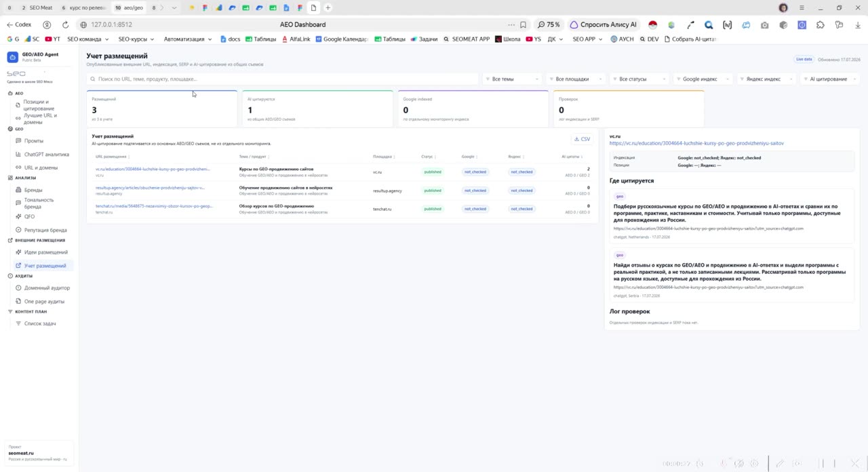Viewport: 868px width, 472px height.
Task: Click the GEO/AEO Agent logo icon
Action: click(12, 57)
